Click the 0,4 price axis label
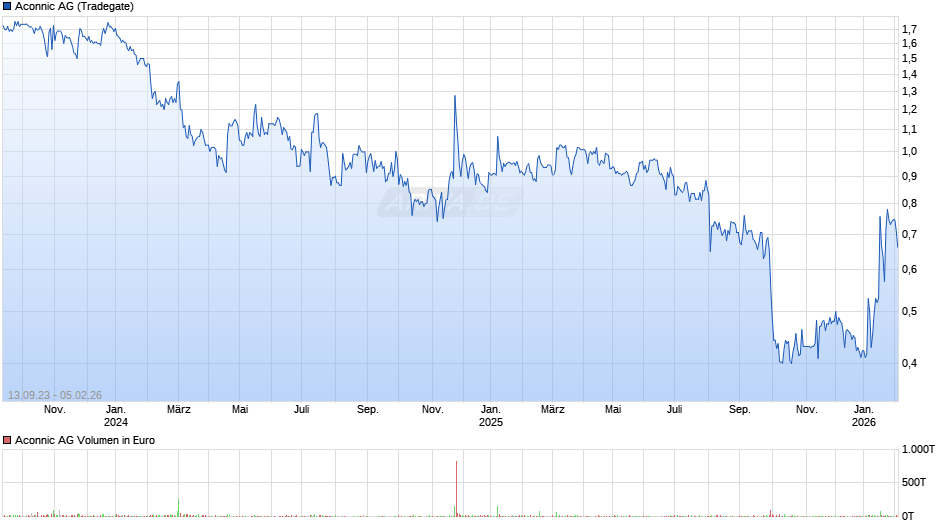940x526 pixels. [x=909, y=363]
